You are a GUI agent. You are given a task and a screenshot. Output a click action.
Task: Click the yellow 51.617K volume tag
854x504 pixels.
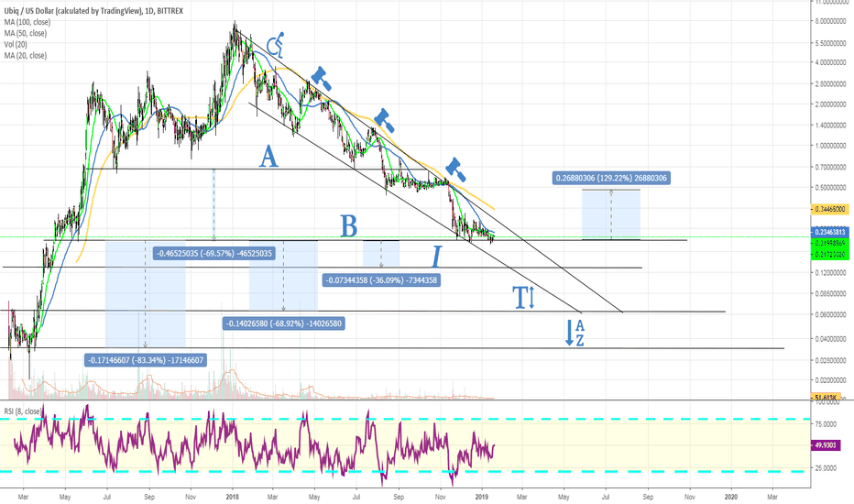click(x=827, y=398)
